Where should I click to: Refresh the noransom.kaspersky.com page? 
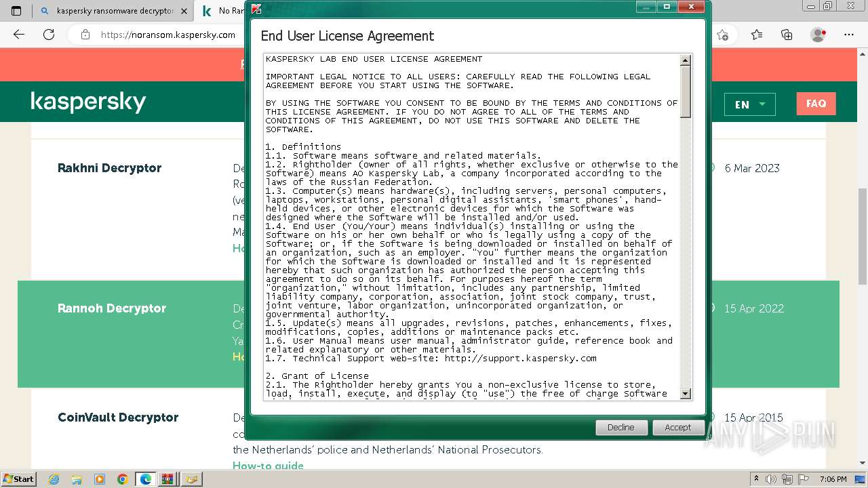click(49, 35)
